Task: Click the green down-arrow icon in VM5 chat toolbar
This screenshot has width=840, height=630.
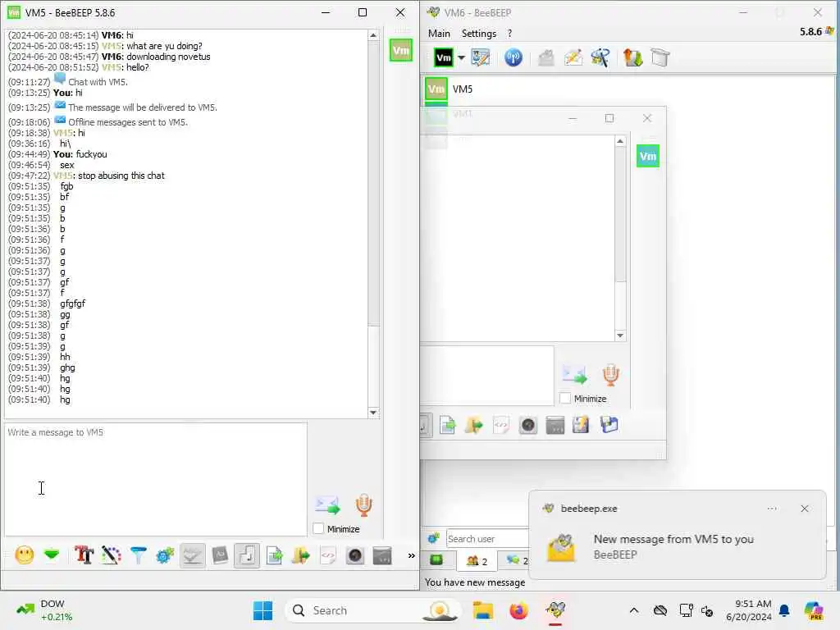Action: pos(52,555)
